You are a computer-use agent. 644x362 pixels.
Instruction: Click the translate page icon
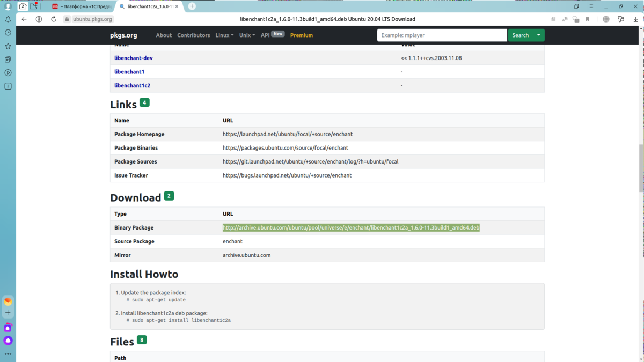(565, 19)
